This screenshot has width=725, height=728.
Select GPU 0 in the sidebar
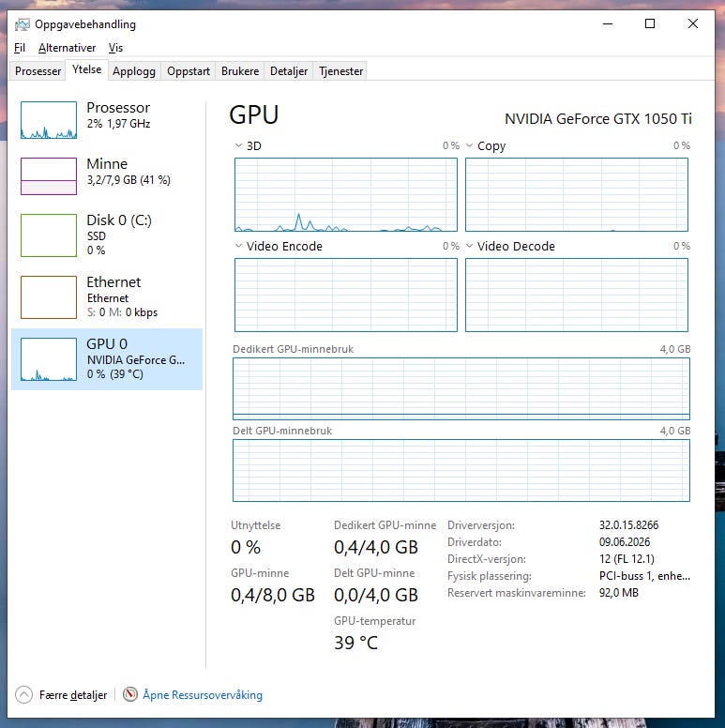(107, 359)
